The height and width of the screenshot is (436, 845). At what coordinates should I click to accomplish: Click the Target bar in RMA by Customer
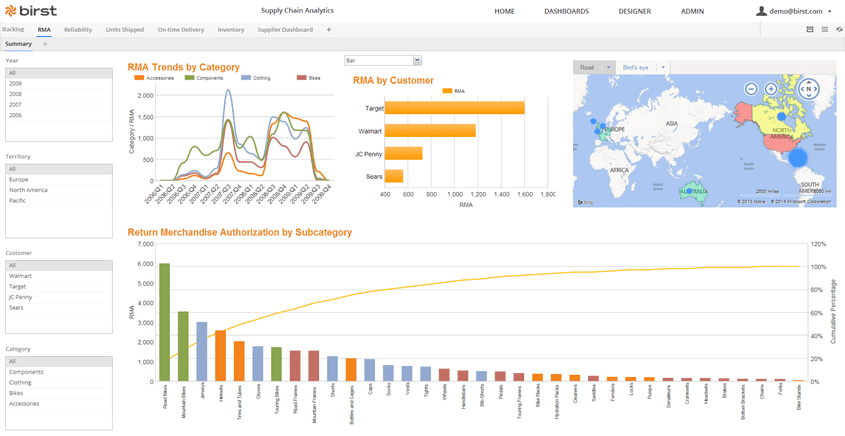455,108
